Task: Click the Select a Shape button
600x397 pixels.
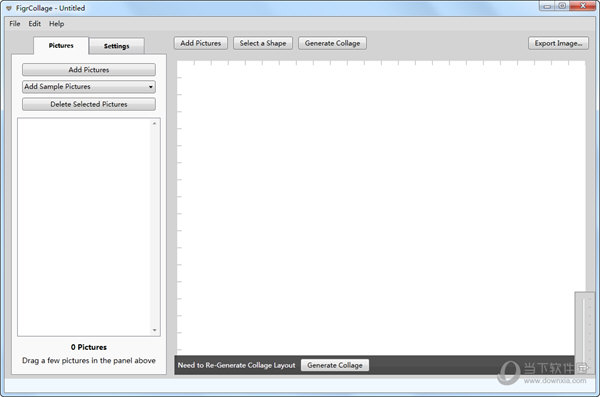Action: tap(263, 43)
